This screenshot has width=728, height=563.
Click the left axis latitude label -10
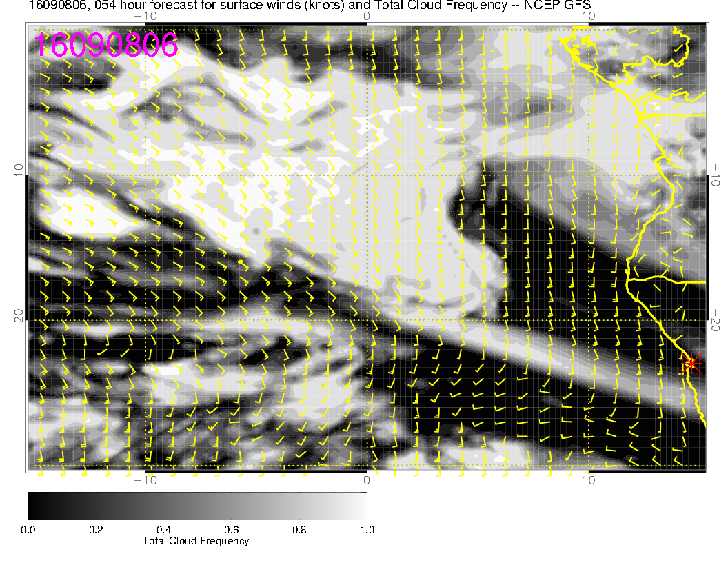point(19,174)
